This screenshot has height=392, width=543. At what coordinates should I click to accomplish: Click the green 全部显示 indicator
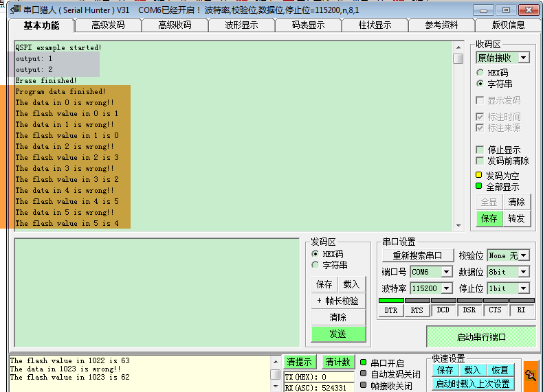[479, 186]
